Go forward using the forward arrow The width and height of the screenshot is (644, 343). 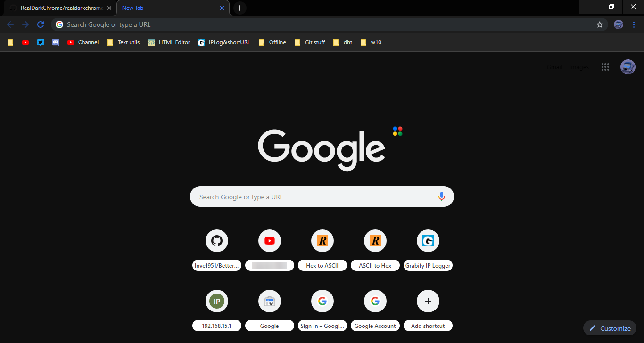25,24
